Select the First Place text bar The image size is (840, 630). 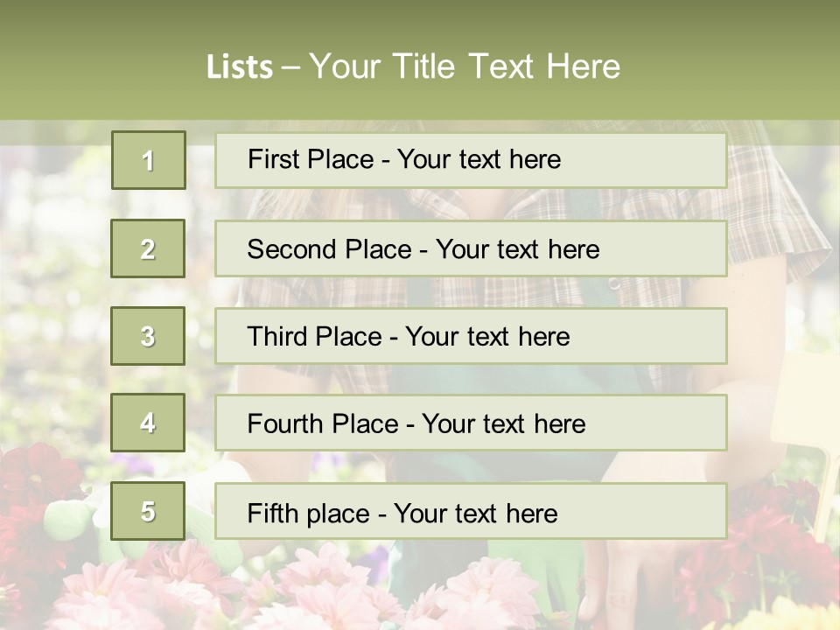click(471, 160)
